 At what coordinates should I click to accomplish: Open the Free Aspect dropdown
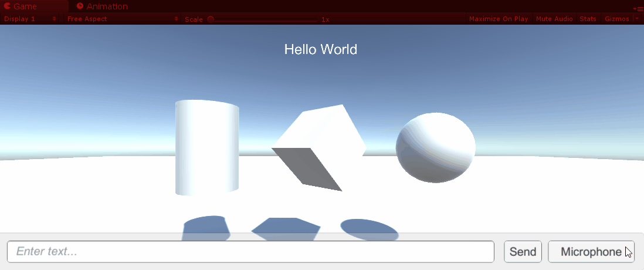pos(123,19)
